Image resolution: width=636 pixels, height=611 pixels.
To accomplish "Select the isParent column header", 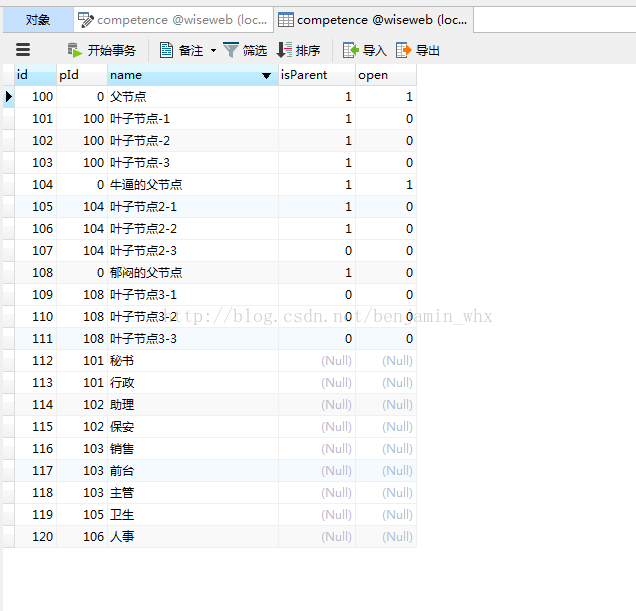I will pos(317,75).
